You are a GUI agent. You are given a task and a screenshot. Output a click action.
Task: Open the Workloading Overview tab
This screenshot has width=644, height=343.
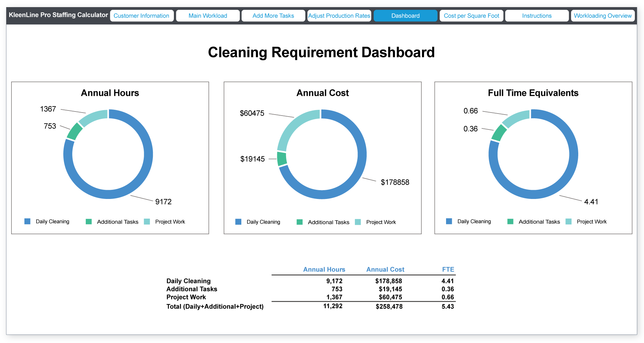[x=603, y=16]
